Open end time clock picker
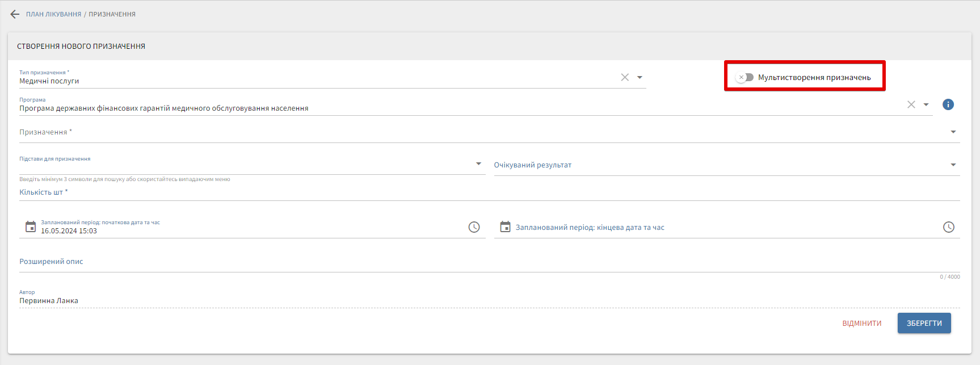This screenshot has width=980, height=365. [949, 227]
